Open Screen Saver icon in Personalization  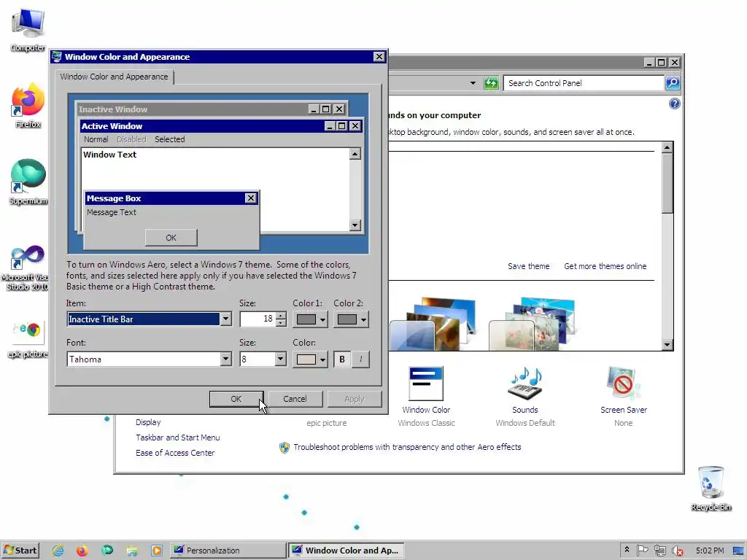623,391
